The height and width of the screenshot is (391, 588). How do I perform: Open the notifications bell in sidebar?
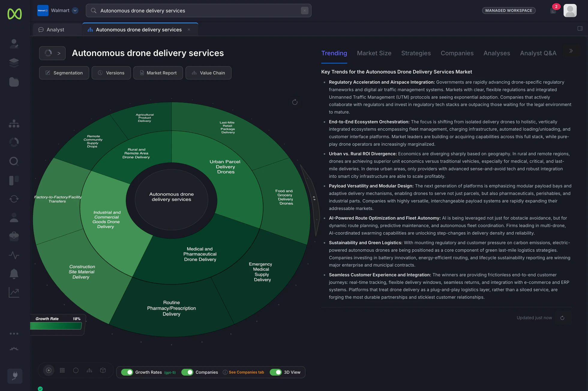(x=14, y=274)
